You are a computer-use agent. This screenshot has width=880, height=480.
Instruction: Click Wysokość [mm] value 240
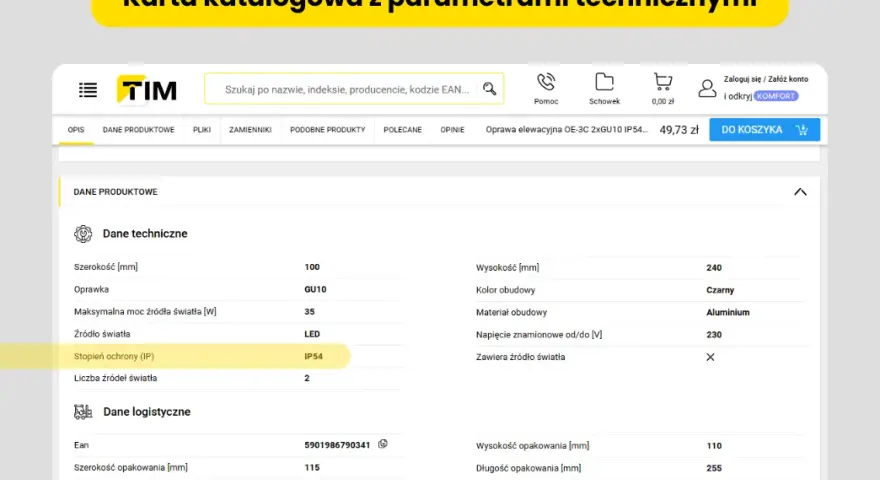point(714,268)
